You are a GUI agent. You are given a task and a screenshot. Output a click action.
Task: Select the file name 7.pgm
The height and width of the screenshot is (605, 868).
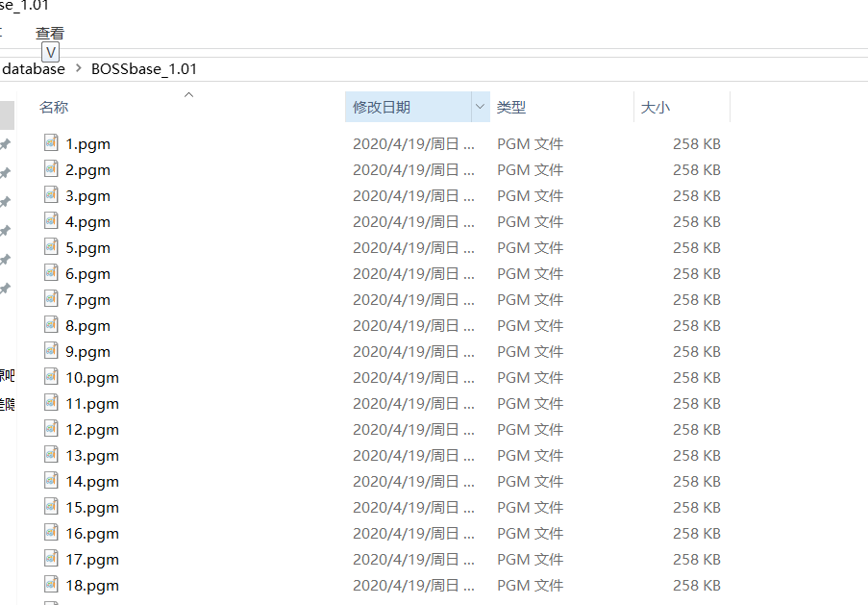(x=87, y=300)
